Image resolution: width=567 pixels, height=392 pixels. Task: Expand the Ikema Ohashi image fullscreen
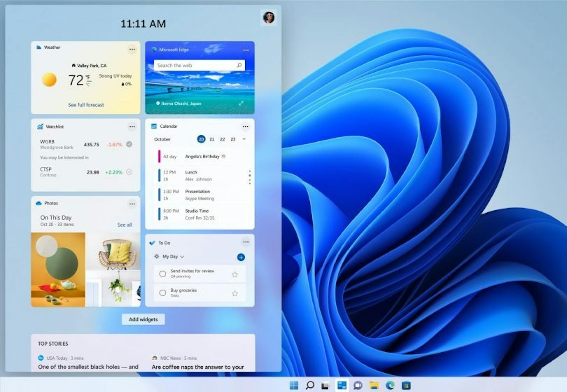pos(241,103)
